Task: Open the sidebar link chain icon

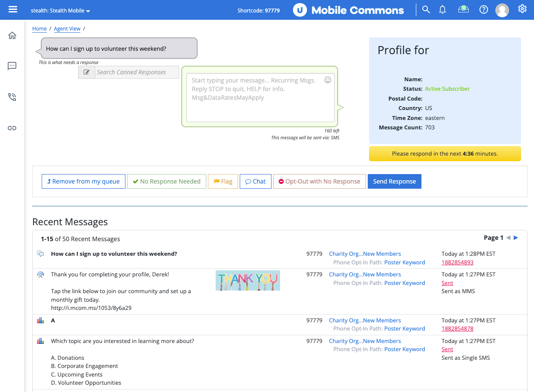Action: tap(12, 128)
